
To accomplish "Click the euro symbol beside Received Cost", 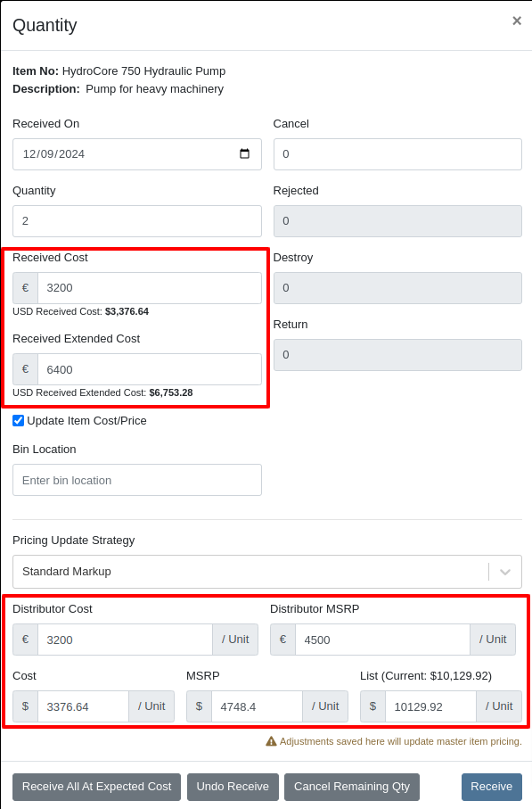I will click(25, 288).
